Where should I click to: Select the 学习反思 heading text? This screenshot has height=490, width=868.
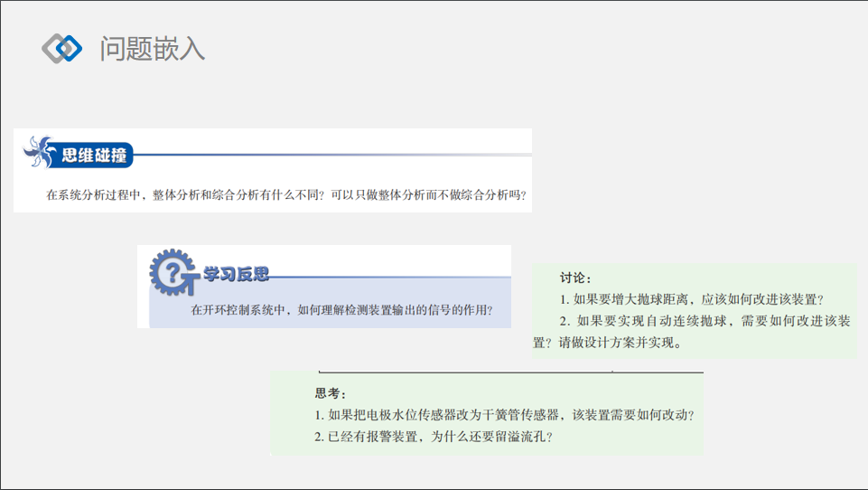pyautogui.click(x=236, y=275)
